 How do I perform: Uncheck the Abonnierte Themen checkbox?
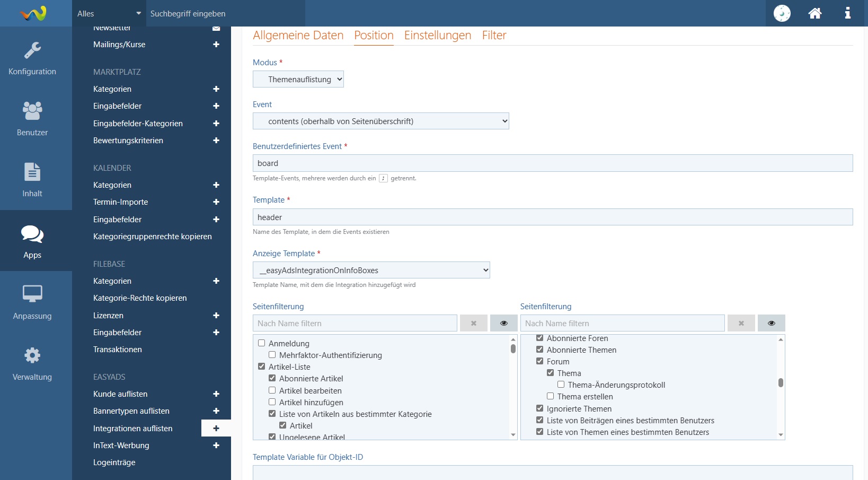click(539, 350)
